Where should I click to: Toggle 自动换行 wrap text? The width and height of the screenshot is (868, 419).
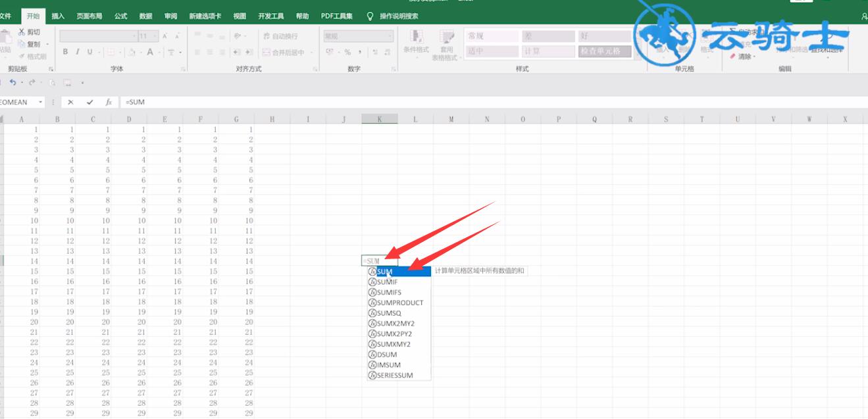[280, 36]
